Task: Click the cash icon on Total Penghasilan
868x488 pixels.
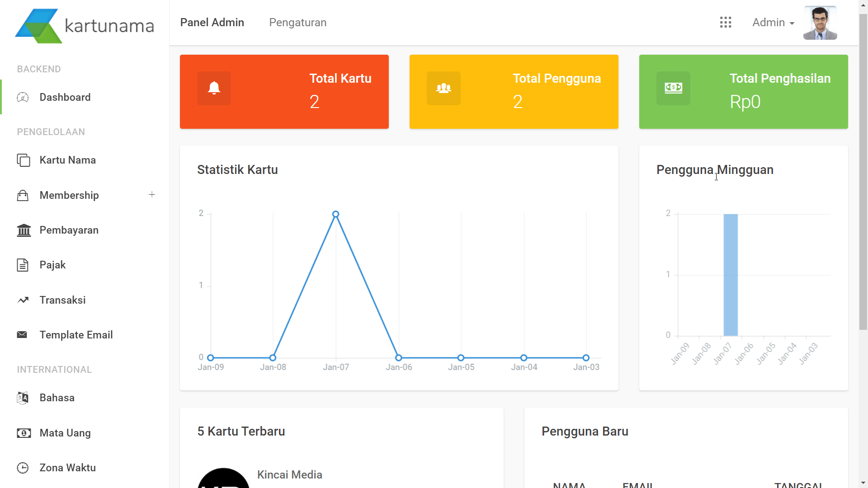Action: (x=673, y=88)
